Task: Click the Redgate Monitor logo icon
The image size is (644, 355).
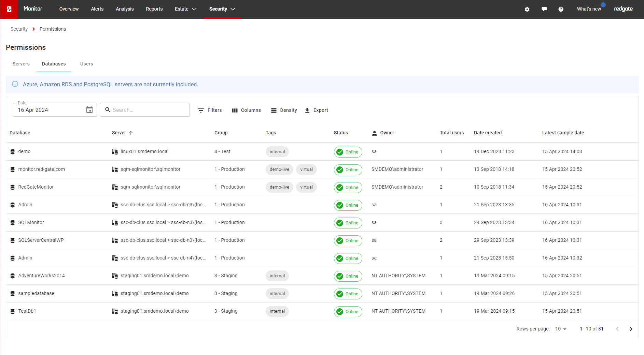Action: (x=9, y=9)
